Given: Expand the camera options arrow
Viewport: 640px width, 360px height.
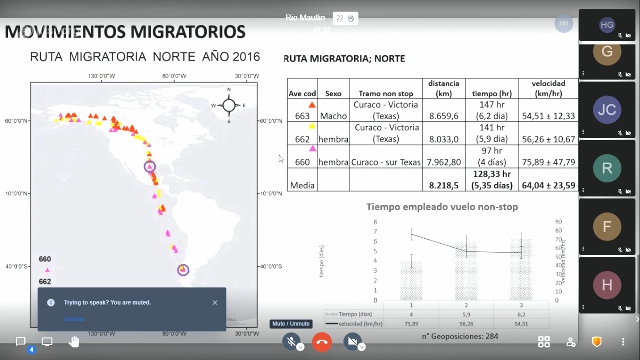Looking at the screenshot, I should click(x=362, y=347).
